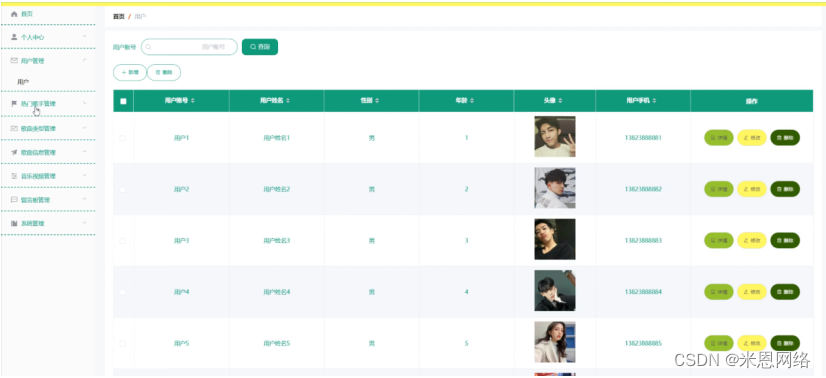Sort table by 用户姓名 column arrows

point(288,101)
